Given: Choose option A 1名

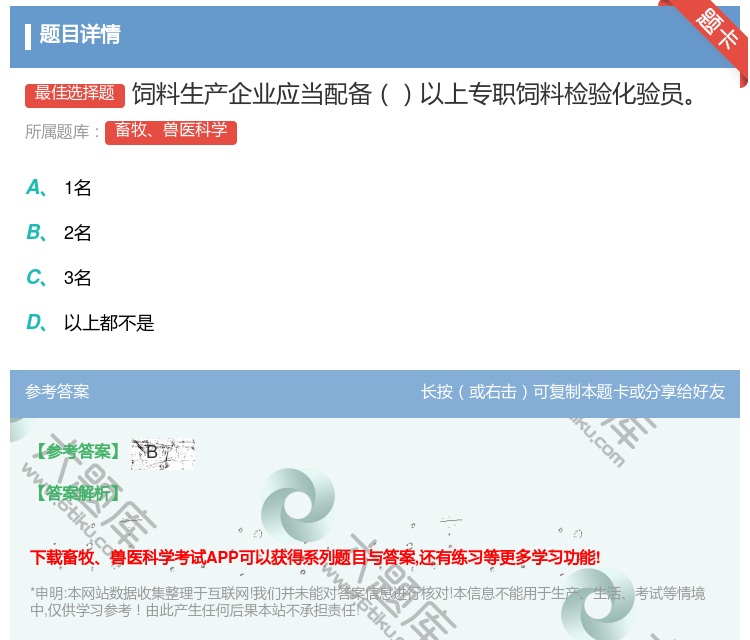Looking at the screenshot, I should [59, 188].
